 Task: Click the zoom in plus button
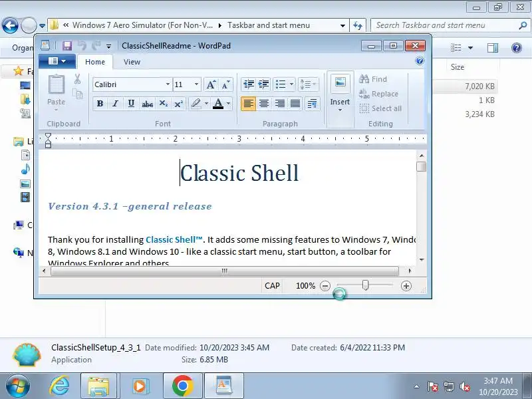pos(406,286)
